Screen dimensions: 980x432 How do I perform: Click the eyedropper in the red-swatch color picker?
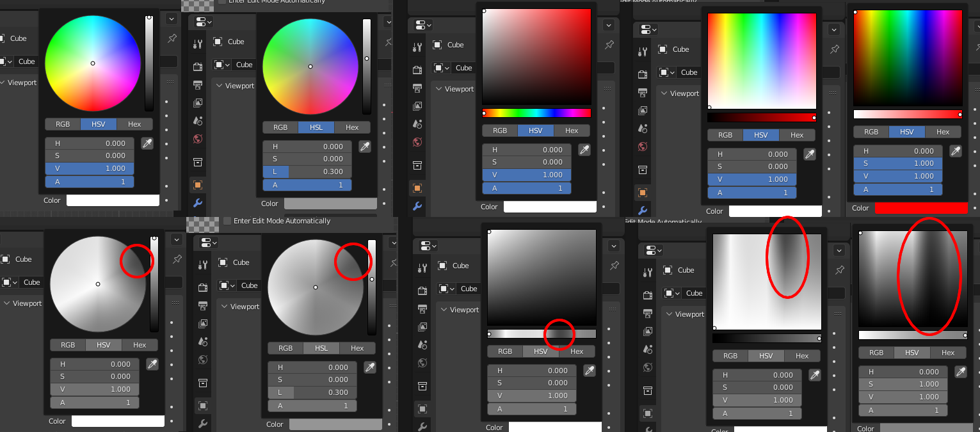pyautogui.click(x=956, y=151)
